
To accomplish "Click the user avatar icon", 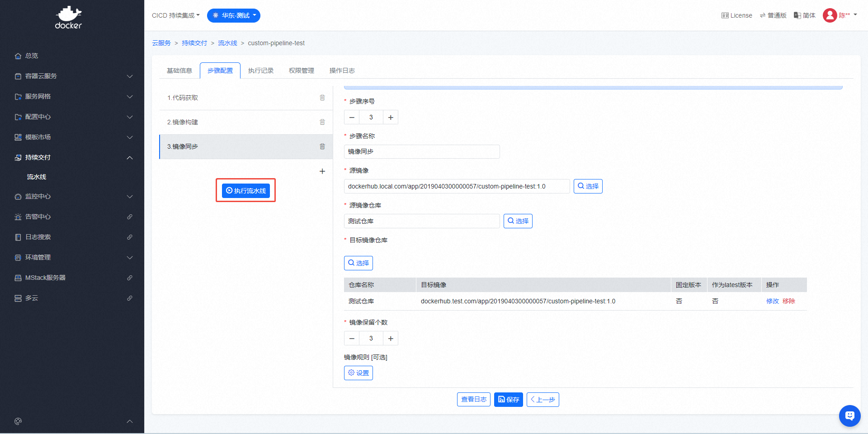I will tap(830, 15).
